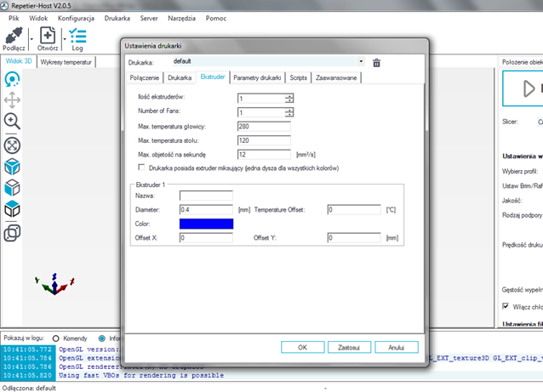This screenshot has height=392, width=543.
Task: Expand the Drukarka default dropdown
Action: 361,61
